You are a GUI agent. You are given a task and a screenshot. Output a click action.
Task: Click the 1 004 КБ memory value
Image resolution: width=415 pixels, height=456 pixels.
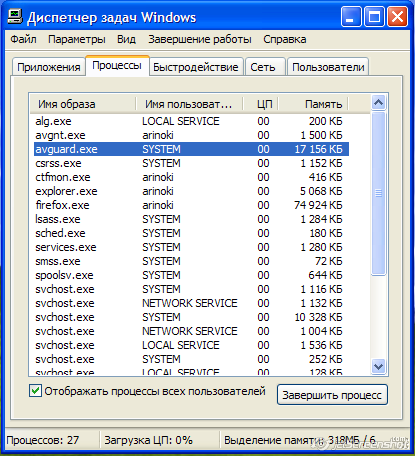point(321,331)
